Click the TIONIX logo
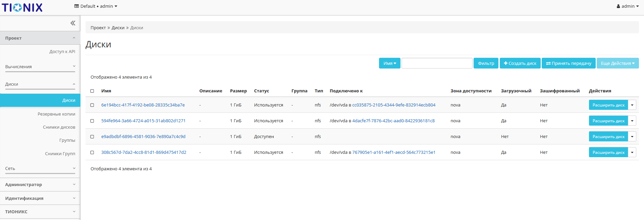644x220 pixels. [22, 7]
